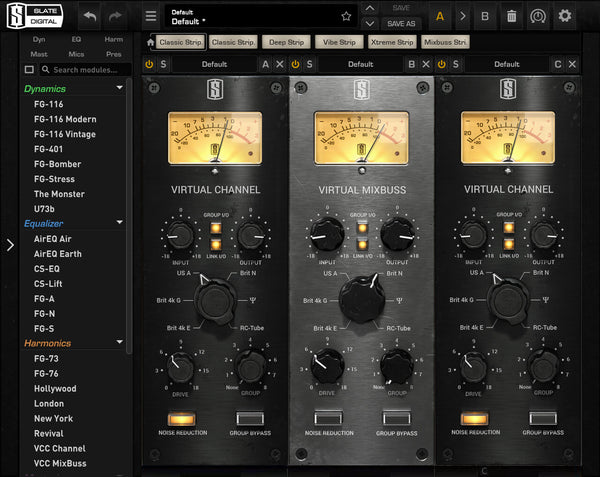Click the home icon left of strip presets
Image resolution: width=600 pixels, height=477 pixels.
[150, 43]
